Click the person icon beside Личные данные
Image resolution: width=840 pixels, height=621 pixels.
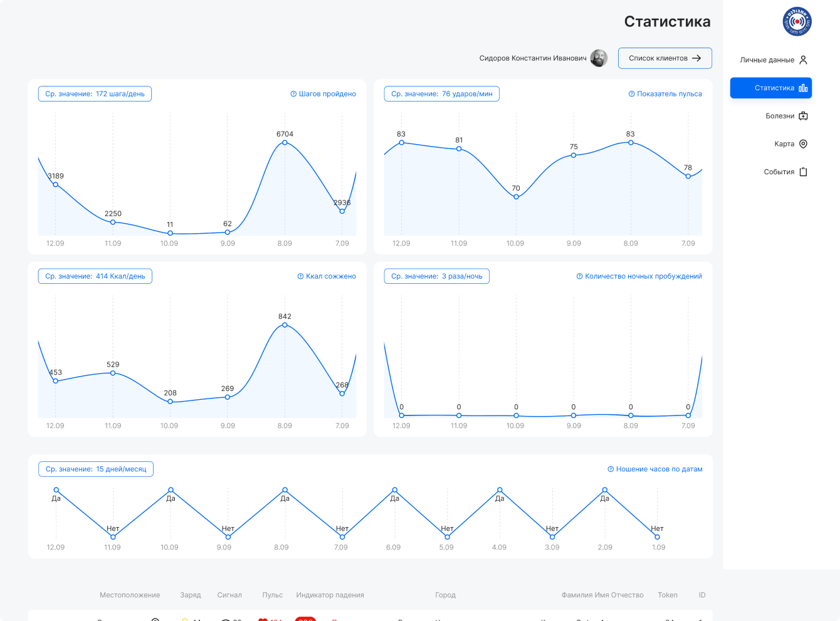803,60
